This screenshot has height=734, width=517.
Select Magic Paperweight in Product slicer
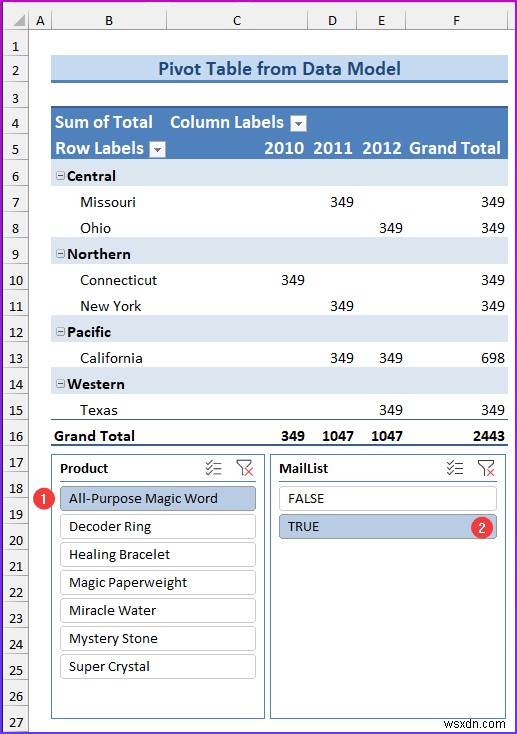click(x=158, y=582)
